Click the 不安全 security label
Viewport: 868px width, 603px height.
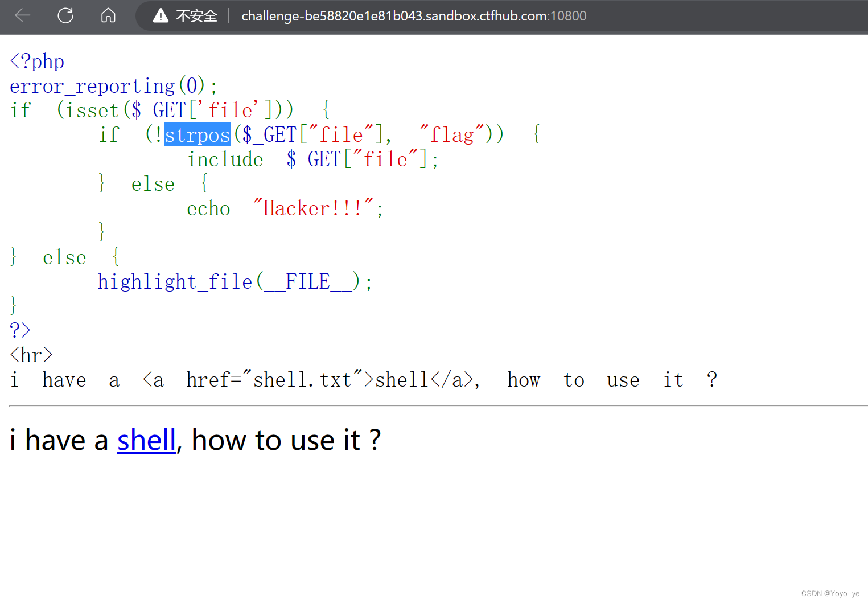(196, 16)
